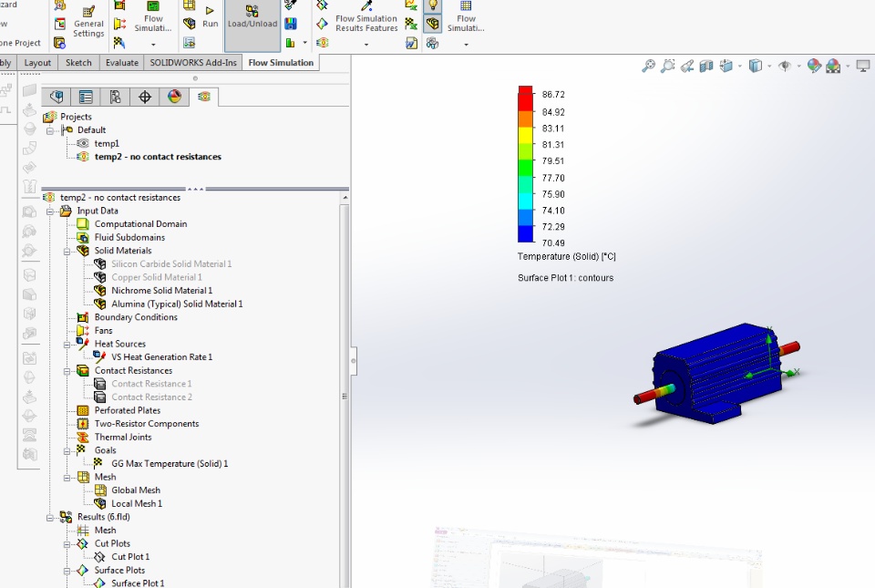
Task: Collapse the Default configuration node
Action: 50,130
